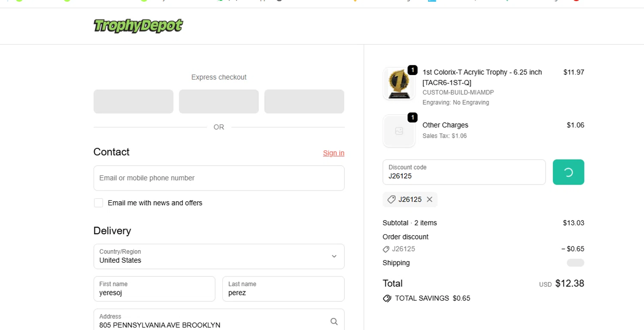Click the Last name field

pos(283,289)
